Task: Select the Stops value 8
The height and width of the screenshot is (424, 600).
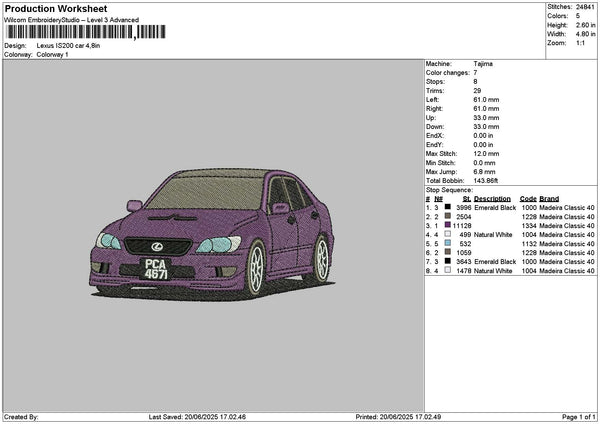Action: (x=475, y=82)
